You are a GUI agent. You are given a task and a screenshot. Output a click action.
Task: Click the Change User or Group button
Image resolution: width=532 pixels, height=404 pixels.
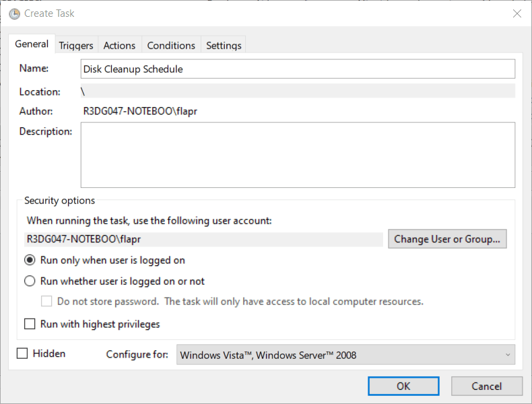[447, 239]
